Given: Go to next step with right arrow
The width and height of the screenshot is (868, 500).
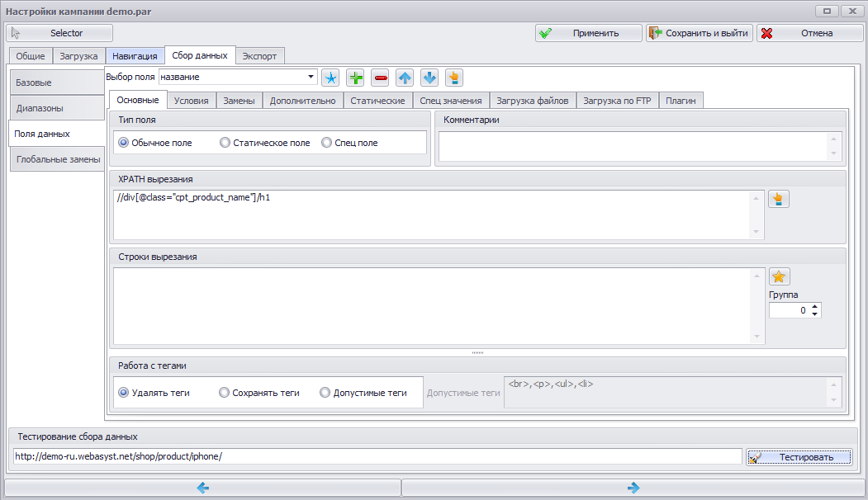Looking at the screenshot, I should 633,488.
